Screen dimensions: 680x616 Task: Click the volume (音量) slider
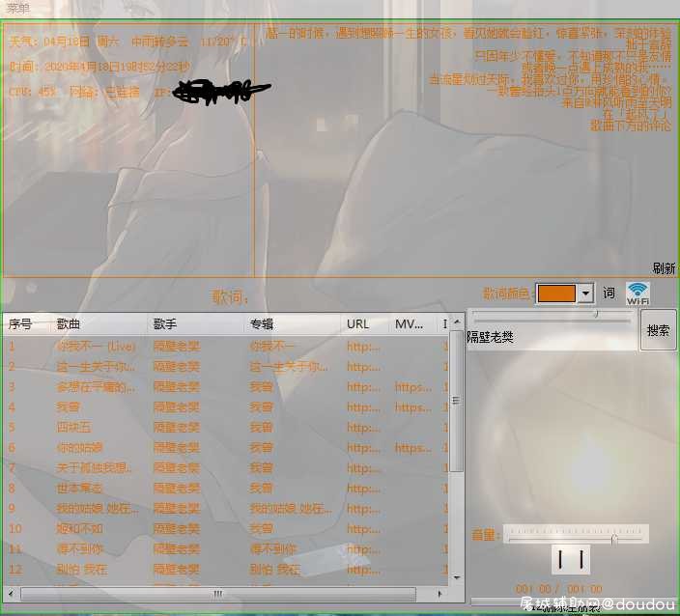coord(576,534)
